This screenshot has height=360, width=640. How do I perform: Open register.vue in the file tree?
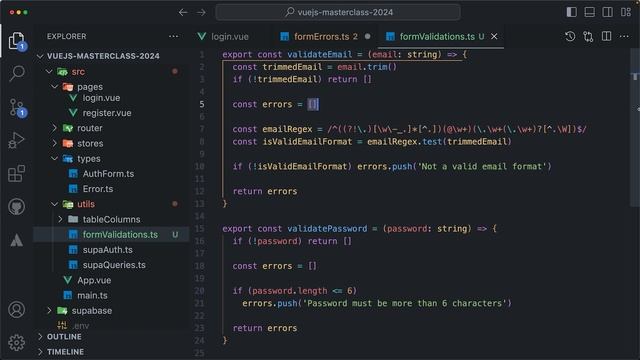tap(107, 113)
